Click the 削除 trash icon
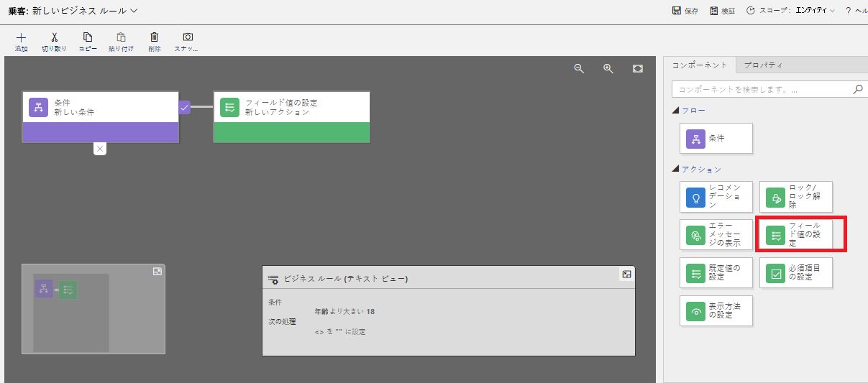This screenshot has height=383, width=868. [x=154, y=37]
